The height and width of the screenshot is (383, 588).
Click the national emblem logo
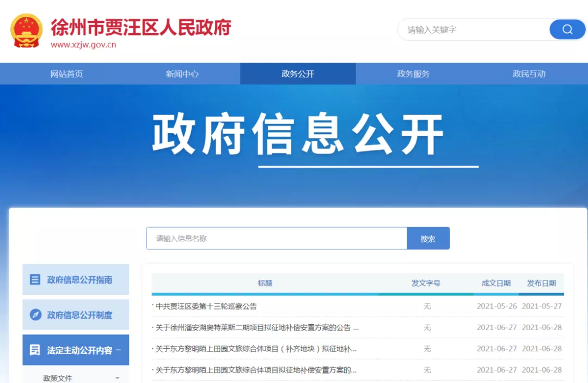point(26,31)
